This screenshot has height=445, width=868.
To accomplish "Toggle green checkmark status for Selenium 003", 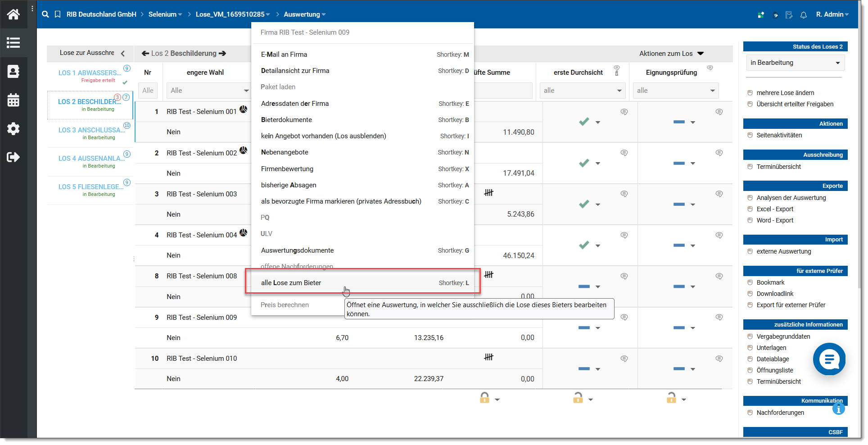I will [584, 204].
